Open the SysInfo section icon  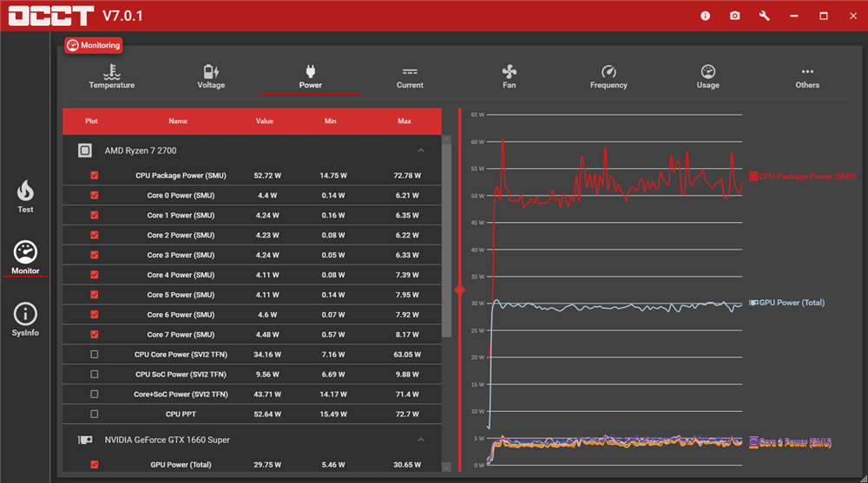pos(25,314)
